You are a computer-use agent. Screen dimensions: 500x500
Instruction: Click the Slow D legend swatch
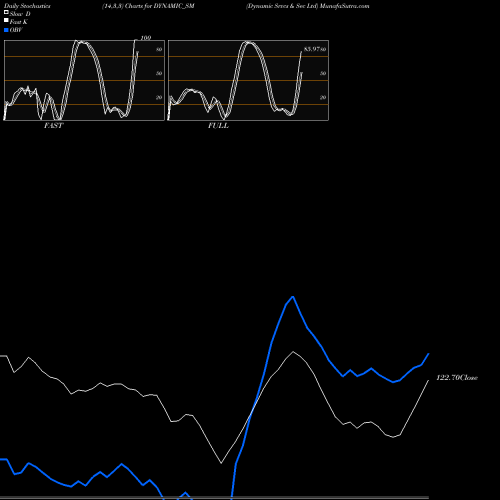6,13
